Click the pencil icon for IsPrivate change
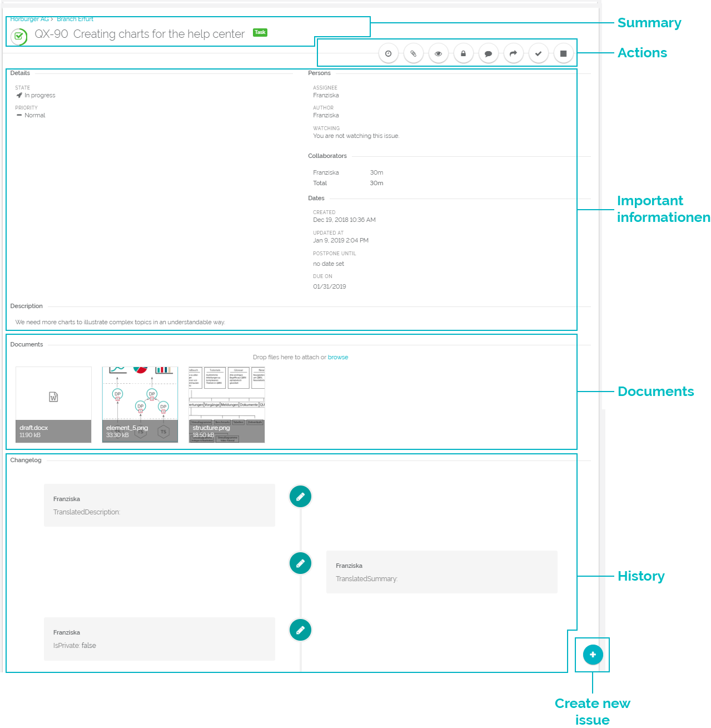Image resolution: width=711 pixels, height=728 pixels. 301,630
